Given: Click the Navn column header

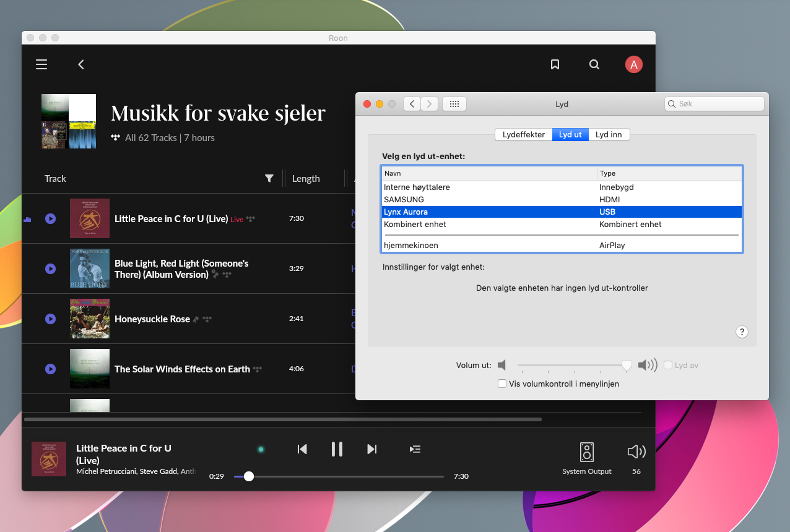Looking at the screenshot, I should pyautogui.click(x=489, y=173).
